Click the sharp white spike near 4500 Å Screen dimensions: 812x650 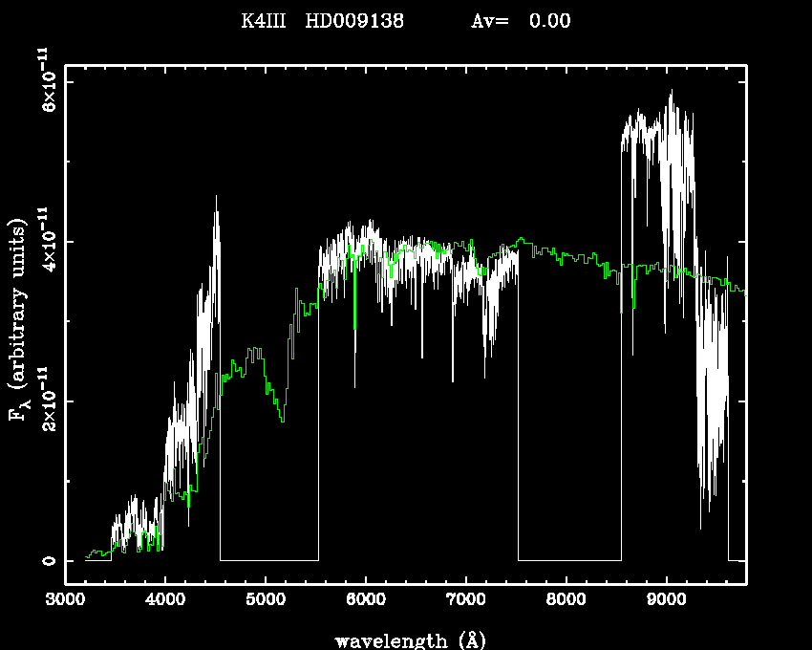click(216, 199)
